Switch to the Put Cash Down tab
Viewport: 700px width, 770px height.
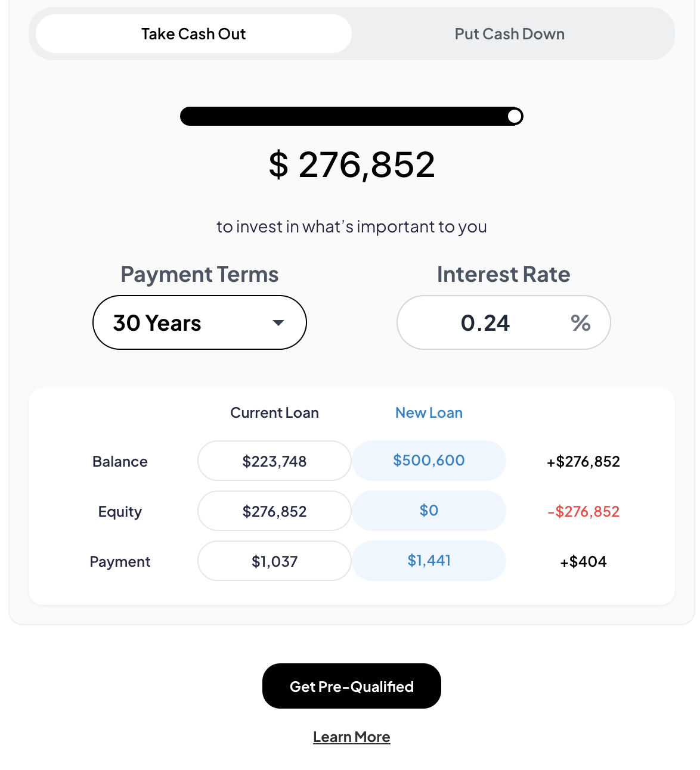click(x=510, y=34)
